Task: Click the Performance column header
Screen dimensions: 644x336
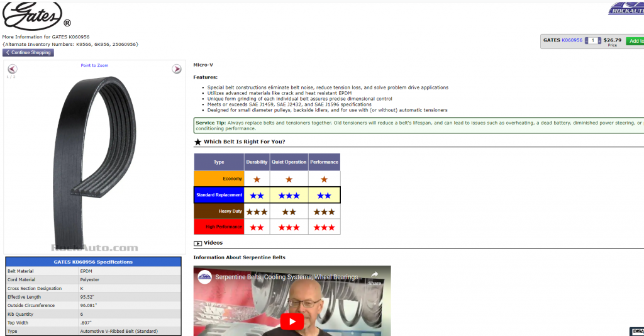Action: (x=324, y=162)
